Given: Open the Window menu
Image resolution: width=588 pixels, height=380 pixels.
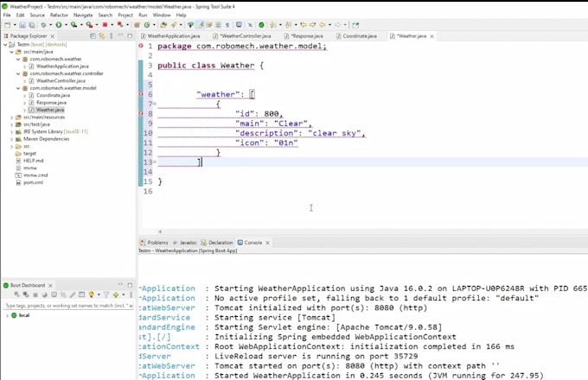Looking at the screenshot, I should [x=161, y=15].
